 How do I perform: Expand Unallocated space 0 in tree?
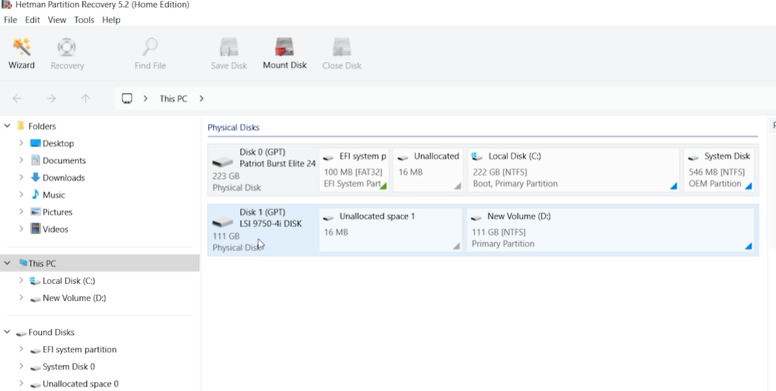pos(21,384)
